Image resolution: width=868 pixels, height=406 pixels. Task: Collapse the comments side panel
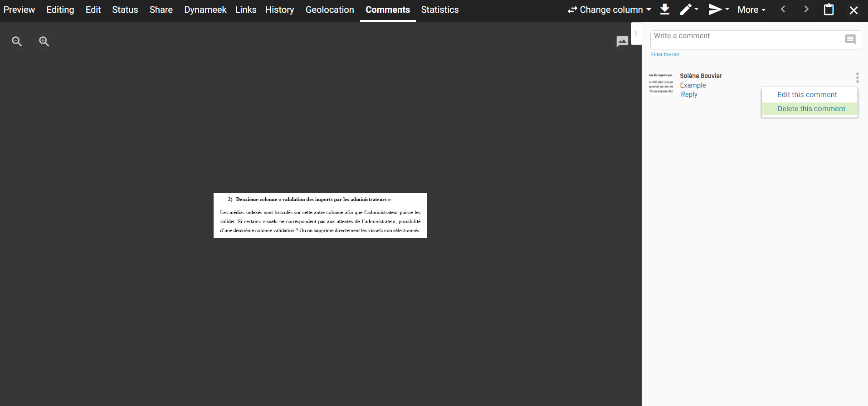[x=636, y=33]
